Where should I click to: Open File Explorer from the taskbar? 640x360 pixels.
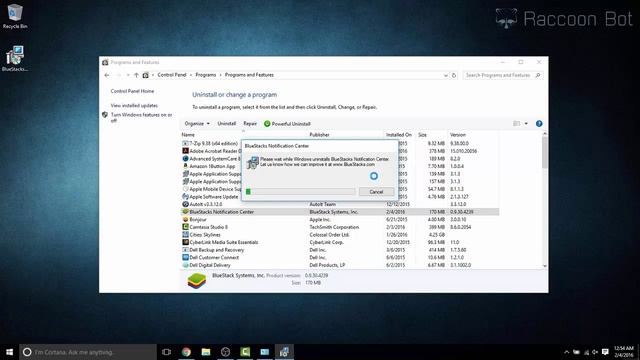[x=206, y=352]
